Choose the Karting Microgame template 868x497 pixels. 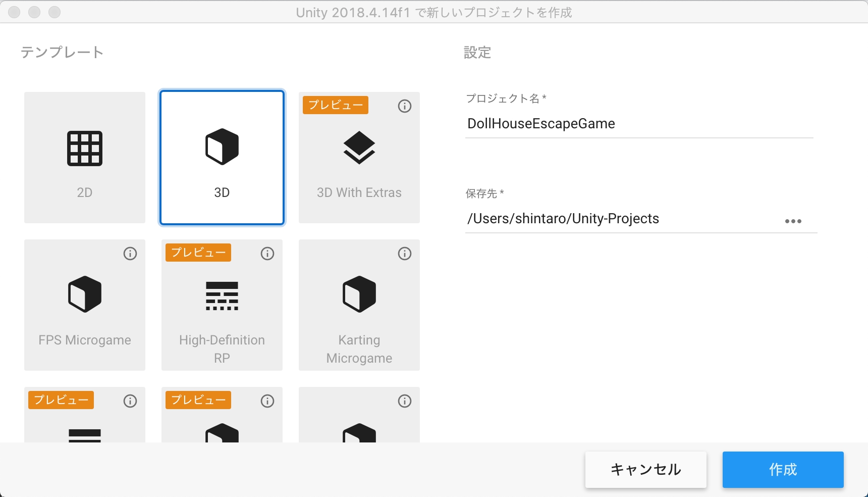[359, 305]
